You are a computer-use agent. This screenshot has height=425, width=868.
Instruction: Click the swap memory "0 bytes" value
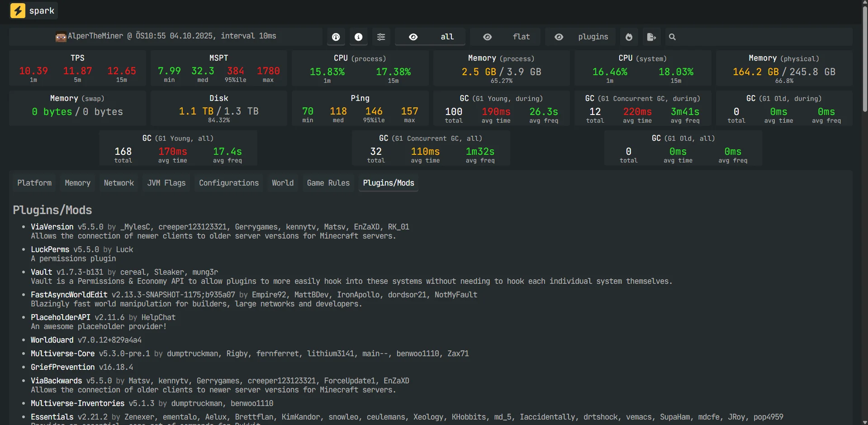52,112
